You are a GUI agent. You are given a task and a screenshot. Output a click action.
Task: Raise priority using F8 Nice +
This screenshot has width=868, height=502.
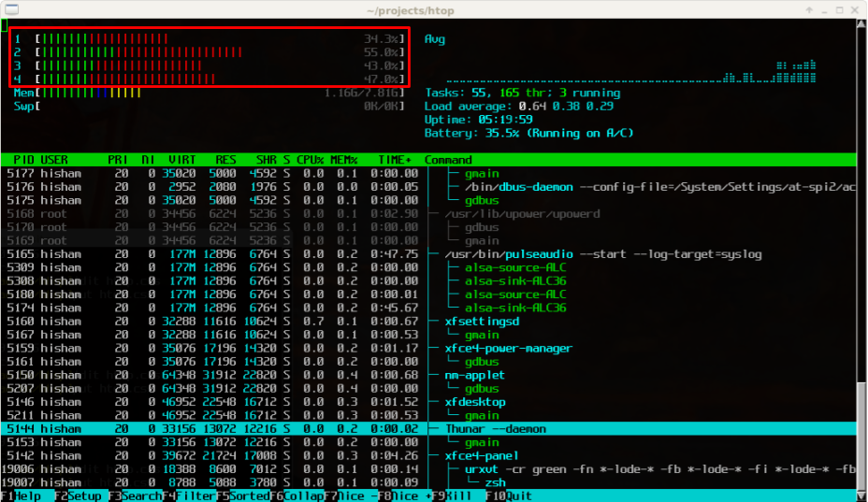pos(406,495)
